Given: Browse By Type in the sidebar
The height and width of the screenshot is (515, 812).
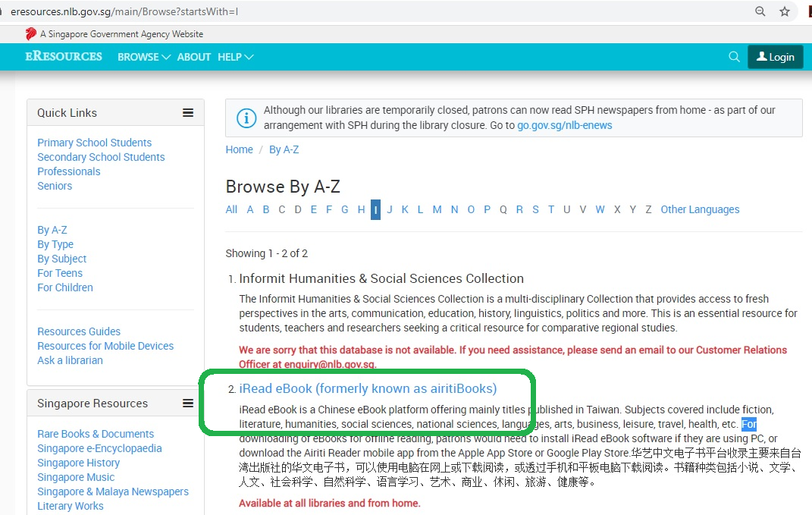Looking at the screenshot, I should pyautogui.click(x=55, y=244).
